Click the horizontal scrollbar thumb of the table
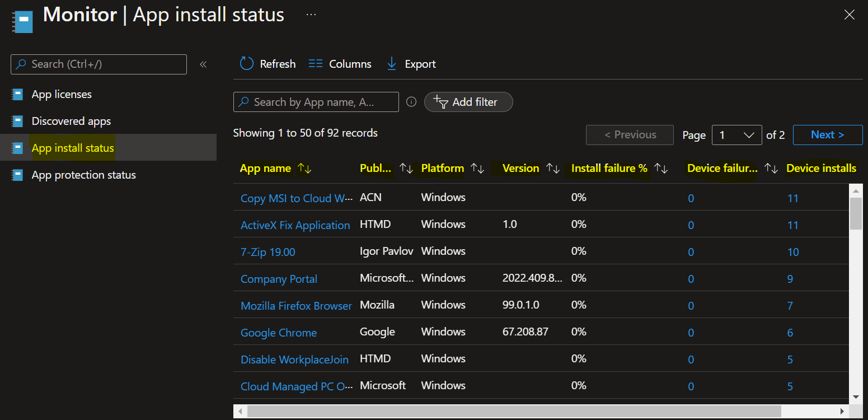This screenshot has width=868, height=420. (x=514, y=412)
